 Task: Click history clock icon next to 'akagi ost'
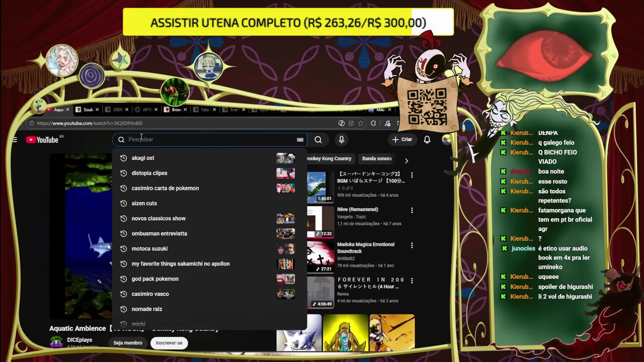point(123,158)
